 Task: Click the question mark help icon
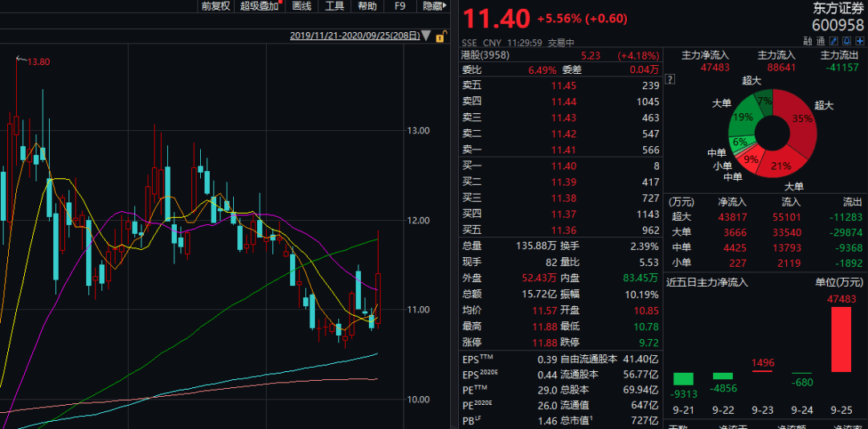coord(669,79)
